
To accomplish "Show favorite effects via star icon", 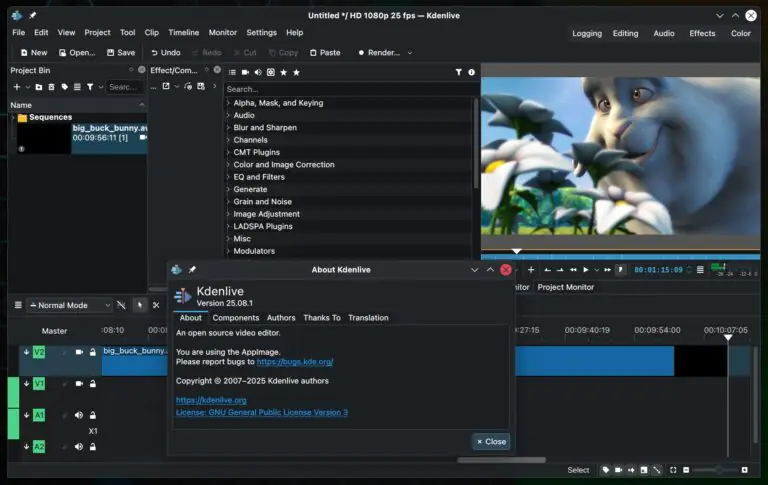I will [283, 72].
